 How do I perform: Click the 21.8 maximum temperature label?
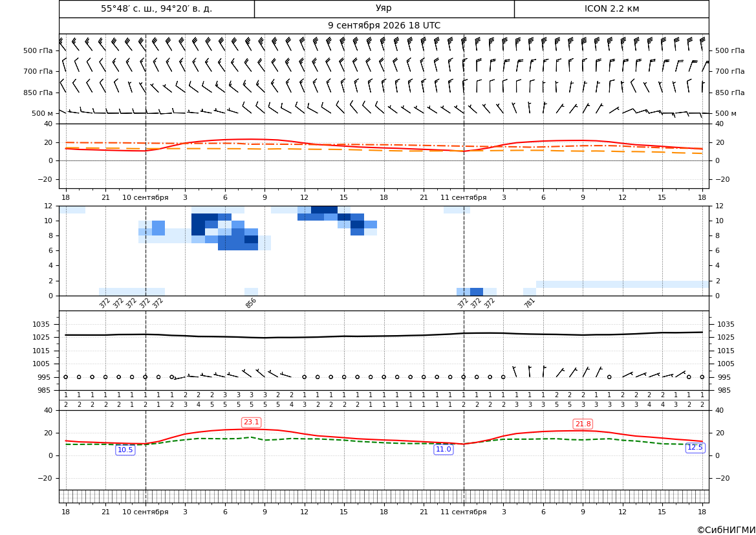[583, 424]
